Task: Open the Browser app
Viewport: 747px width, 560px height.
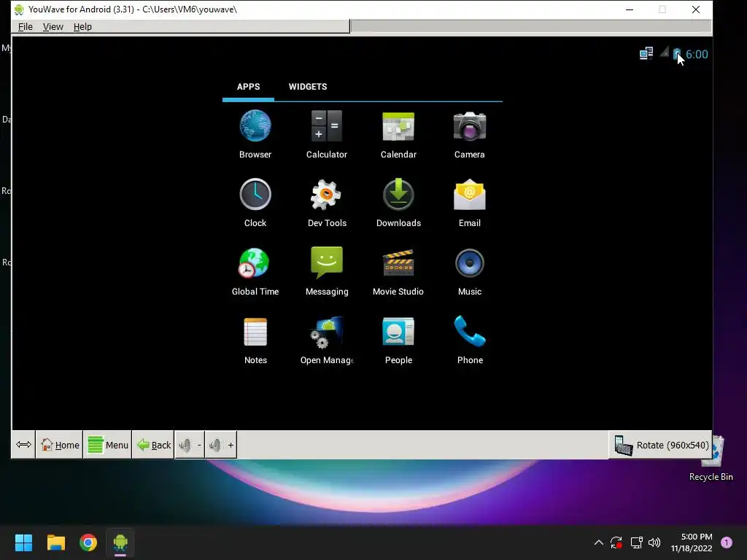Action: click(255, 134)
